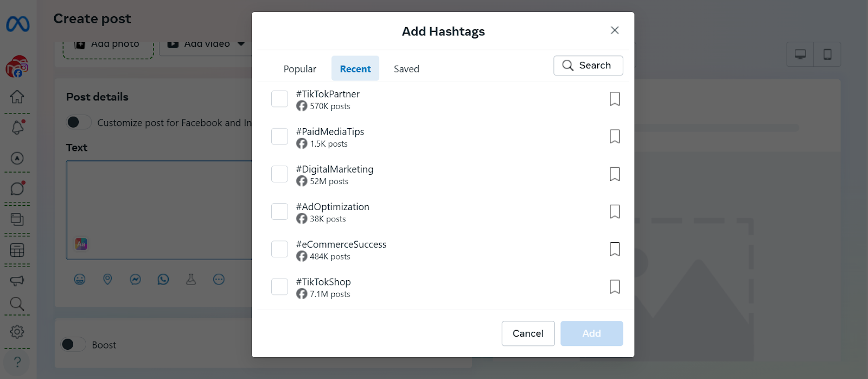The height and width of the screenshot is (379, 868).
Task: Bookmark the #TikTokPartner hashtag
Action: click(614, 99)
